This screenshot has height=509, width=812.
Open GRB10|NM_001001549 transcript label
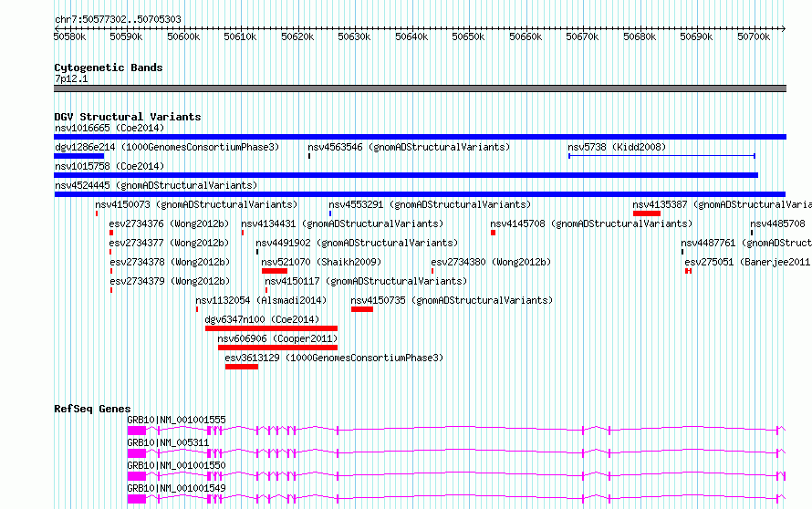[x=177, y=488]
